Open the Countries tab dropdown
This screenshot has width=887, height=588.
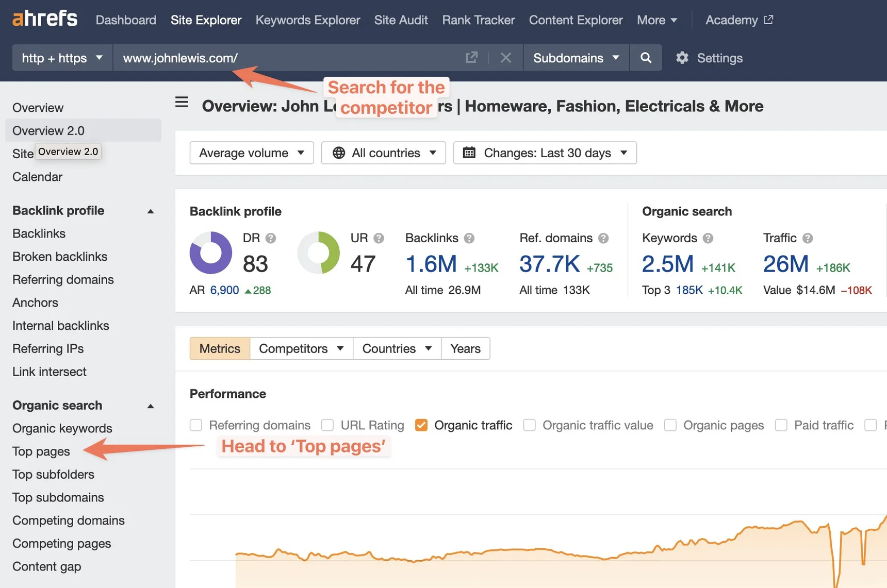pos(397,349)
